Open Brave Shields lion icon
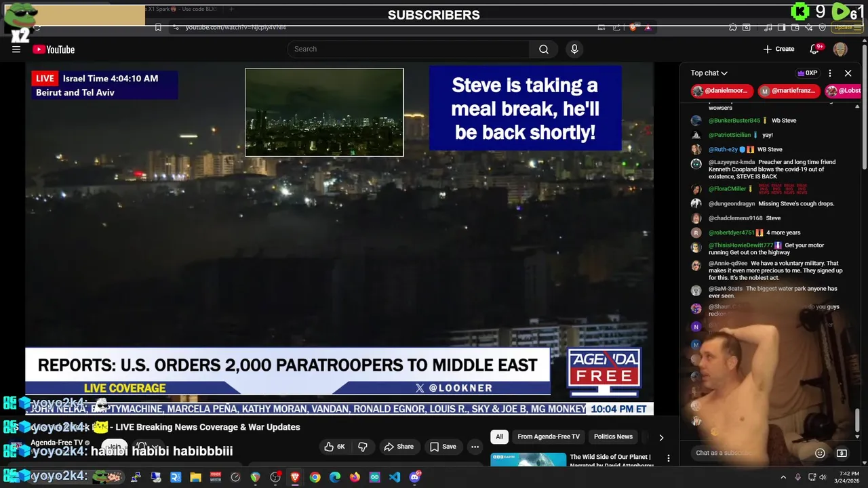This screenshot has height=488, width=868. (x=633, y=27)
